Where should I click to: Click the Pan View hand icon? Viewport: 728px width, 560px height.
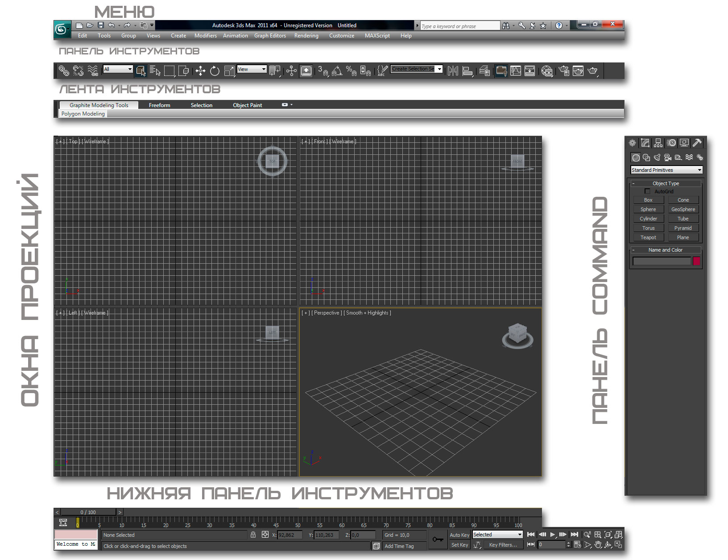(x=598, y=545)
